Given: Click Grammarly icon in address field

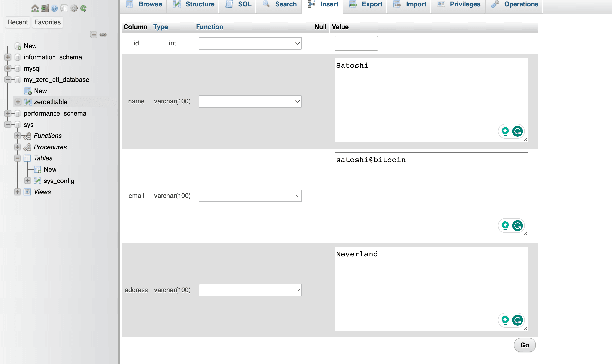Looking at the screenshot, I should (517, 320).
